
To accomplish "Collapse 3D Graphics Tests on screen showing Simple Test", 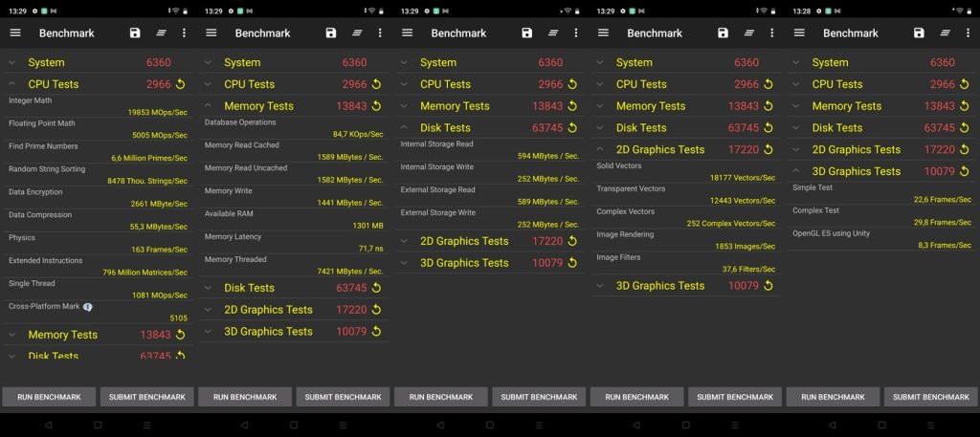I will (x=795, y=172).
